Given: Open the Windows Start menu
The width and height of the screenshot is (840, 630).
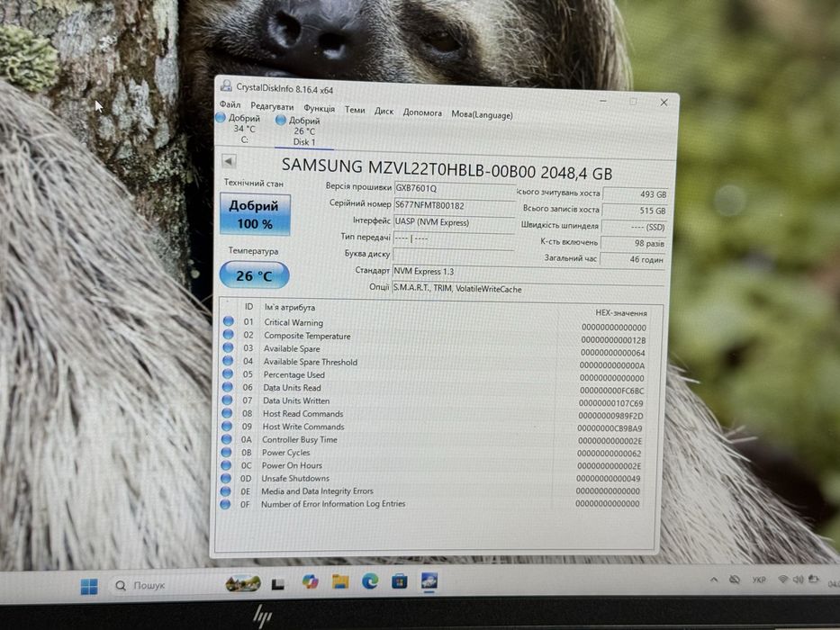Looking at the screenshot, I should pos(89,586).
